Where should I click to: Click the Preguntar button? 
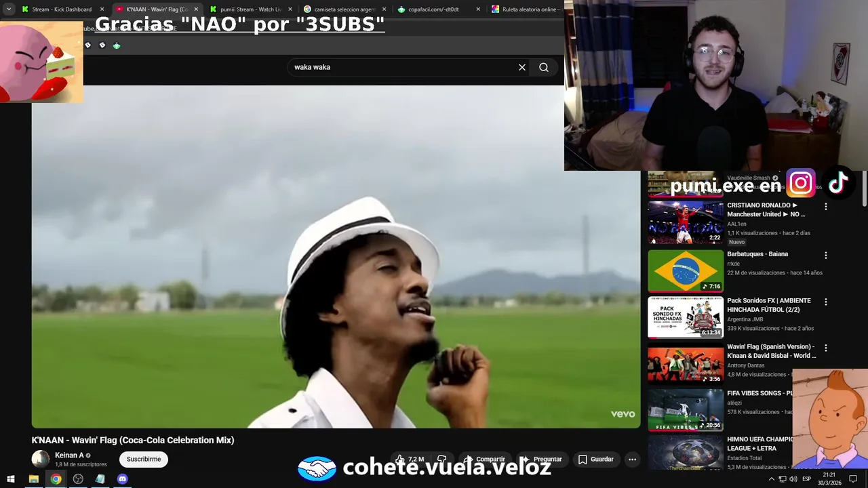coord(541,459)
